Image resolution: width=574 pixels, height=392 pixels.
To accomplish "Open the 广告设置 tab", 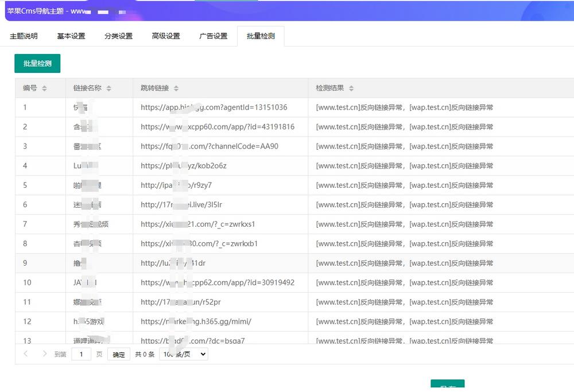I will pyautogui.click(x=213, y=36).
